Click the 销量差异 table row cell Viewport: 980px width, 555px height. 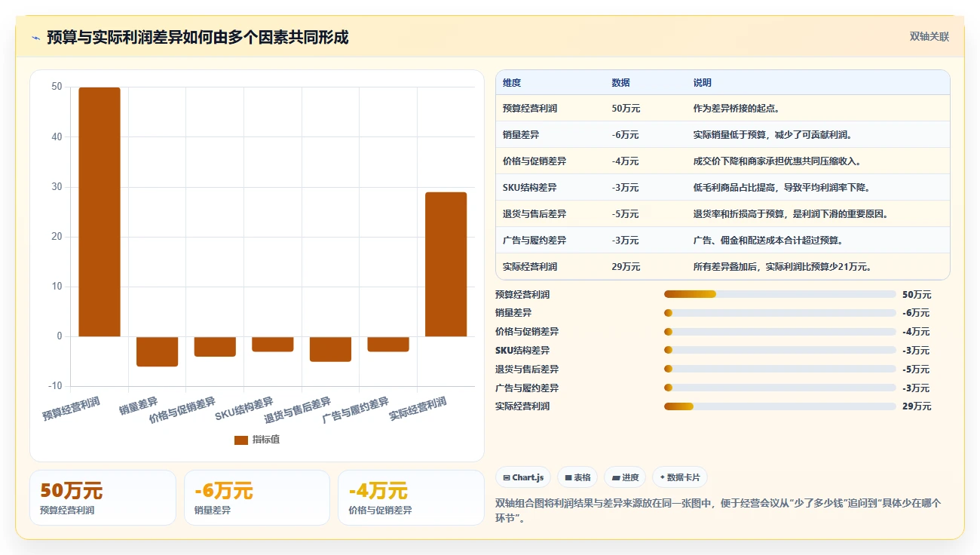tap(521, 135)
